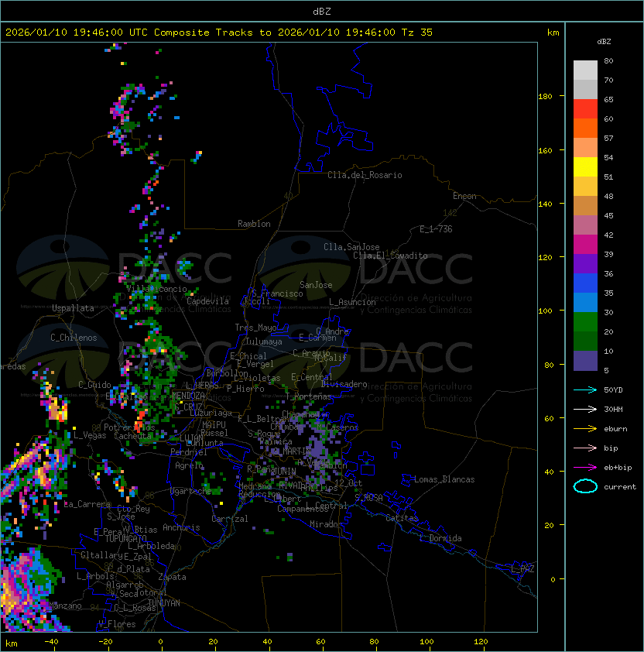Click the 'MENDOZA' city label
The width and height of the screenshot is (644, 652).
pos(188,396)
